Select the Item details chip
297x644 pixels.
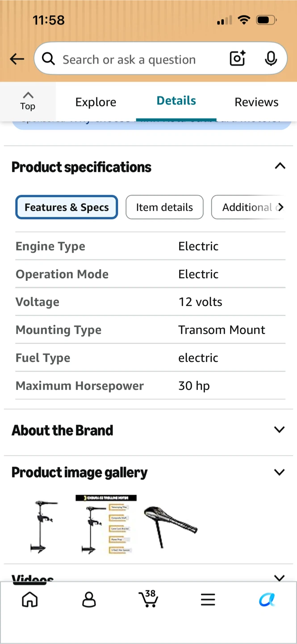[x=164, y=207]
